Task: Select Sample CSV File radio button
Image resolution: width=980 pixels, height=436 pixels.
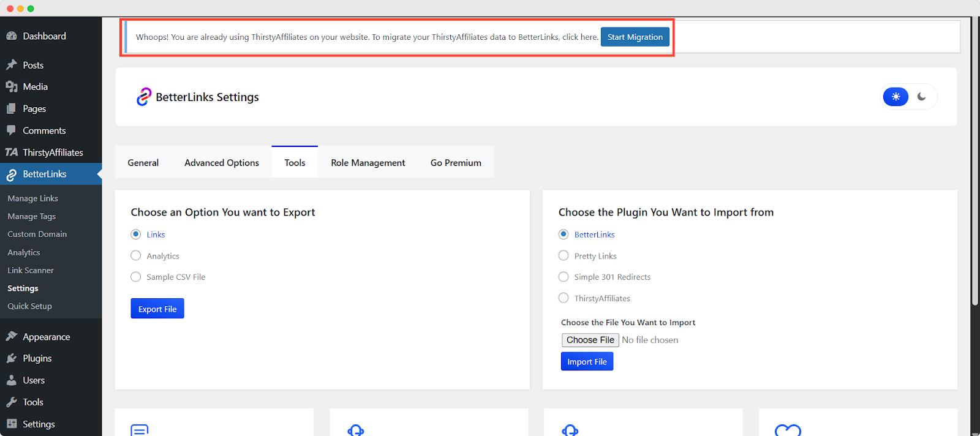Action: (136, 277)
